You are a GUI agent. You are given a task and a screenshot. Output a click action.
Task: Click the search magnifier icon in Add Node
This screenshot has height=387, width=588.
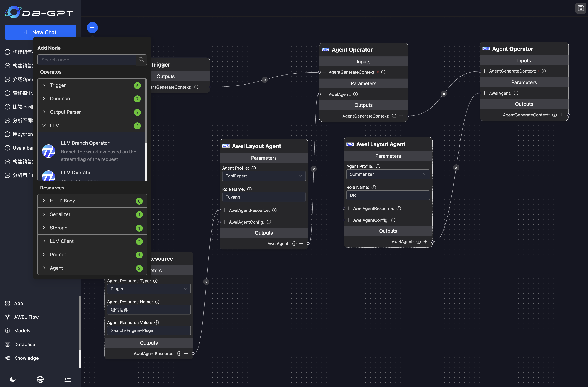pos(141,60)
